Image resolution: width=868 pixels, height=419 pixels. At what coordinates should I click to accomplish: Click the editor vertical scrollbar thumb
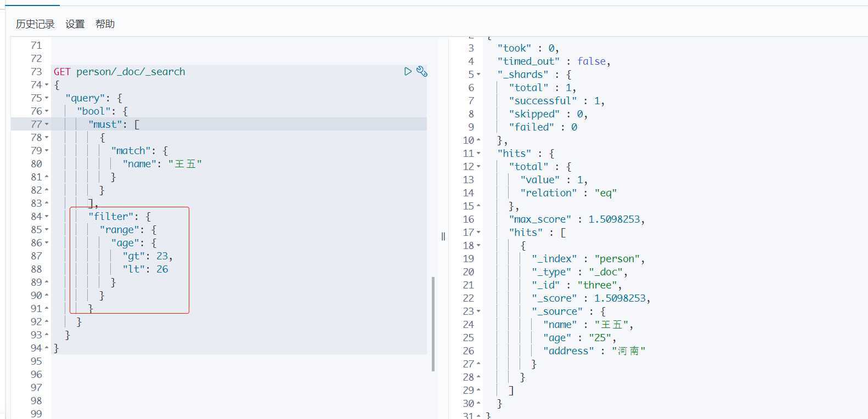tap(433, 324)
